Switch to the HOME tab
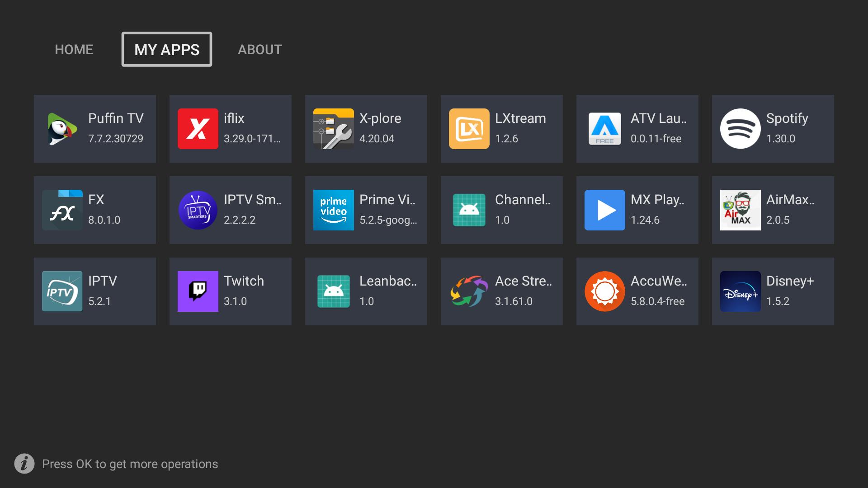This screenshot has width=868, height=488. point(74,49)
